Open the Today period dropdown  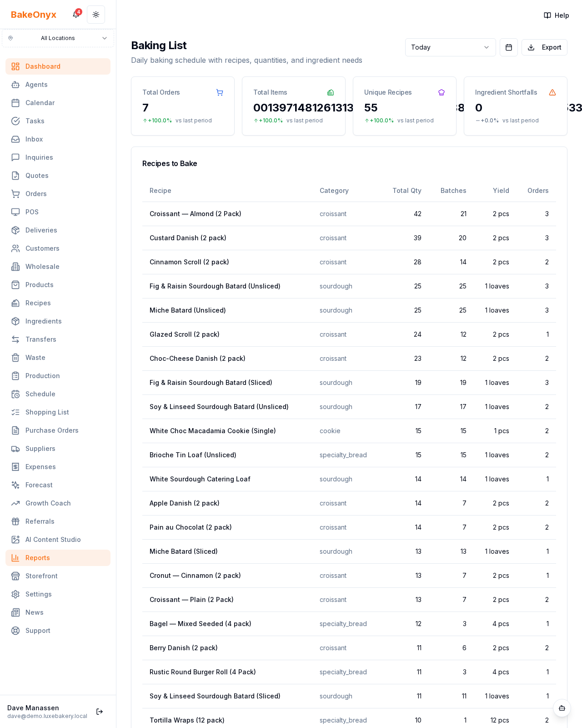(x=451, y=47)
